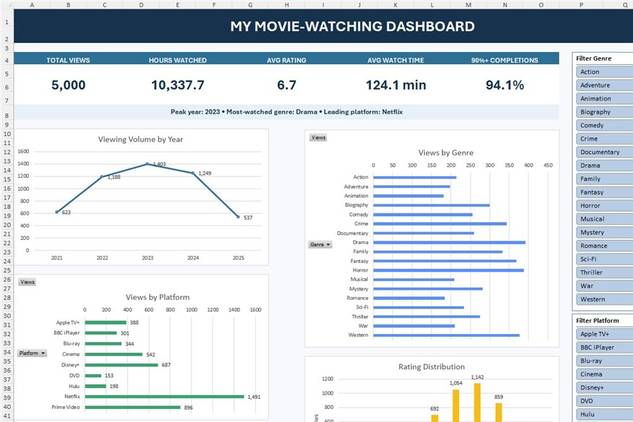The height and width of the screenshot is (422, 633).
Task: Filter by Animation genre
Action: click(604, 99)
